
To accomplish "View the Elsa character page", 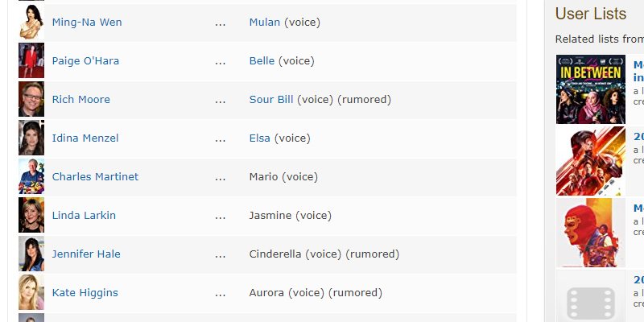I will click(x=260, y=138).
